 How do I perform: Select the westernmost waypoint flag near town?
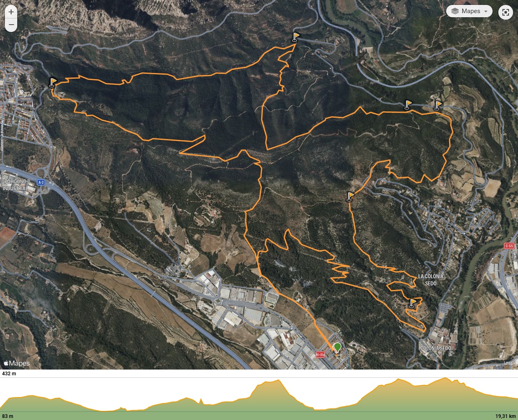[52, 82]
